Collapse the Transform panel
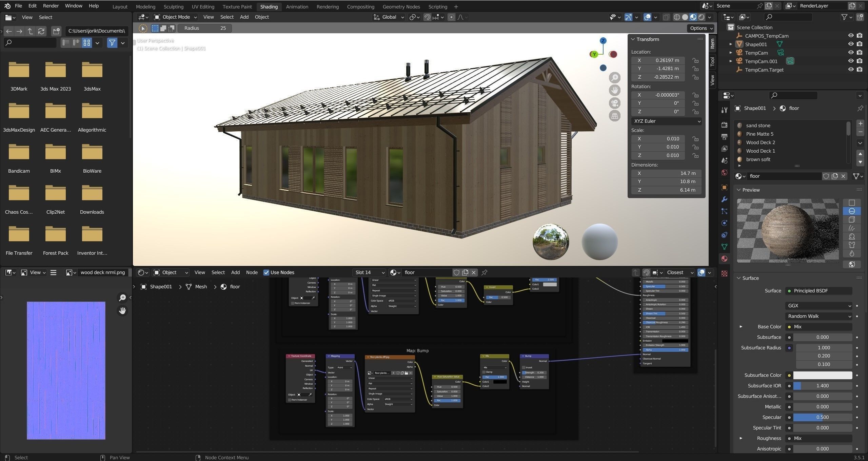The width and height of the screenshot is (868, 461). (x=633, y=39)
